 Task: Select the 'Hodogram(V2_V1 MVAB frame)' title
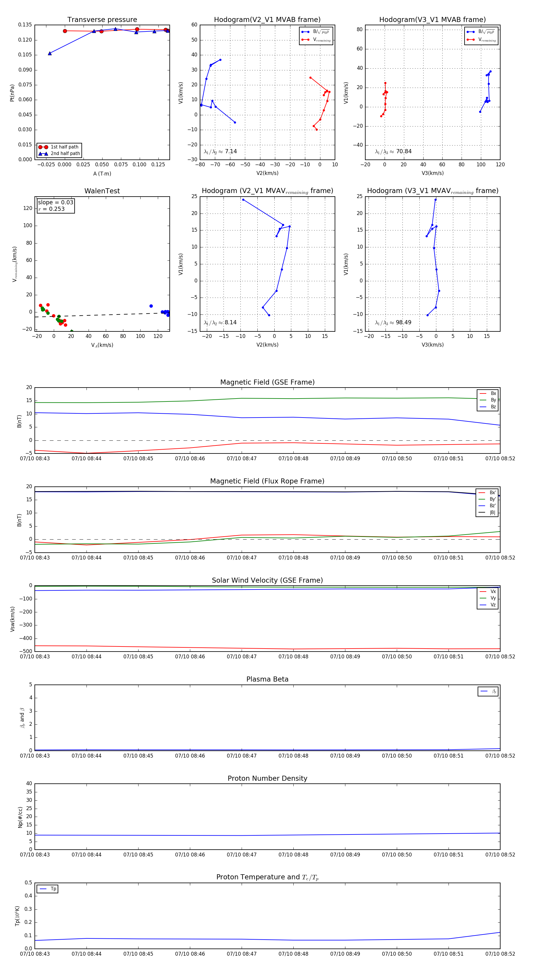click(267, 20)
